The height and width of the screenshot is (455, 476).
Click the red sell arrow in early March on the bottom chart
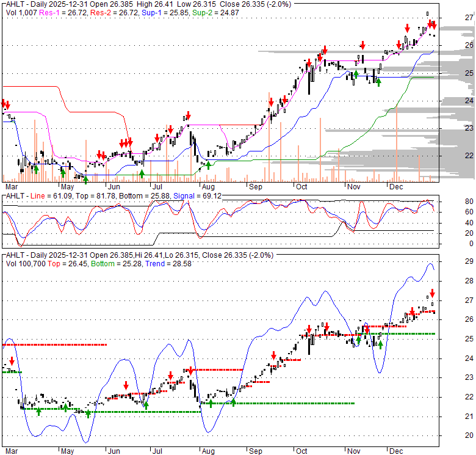point(12,362)
